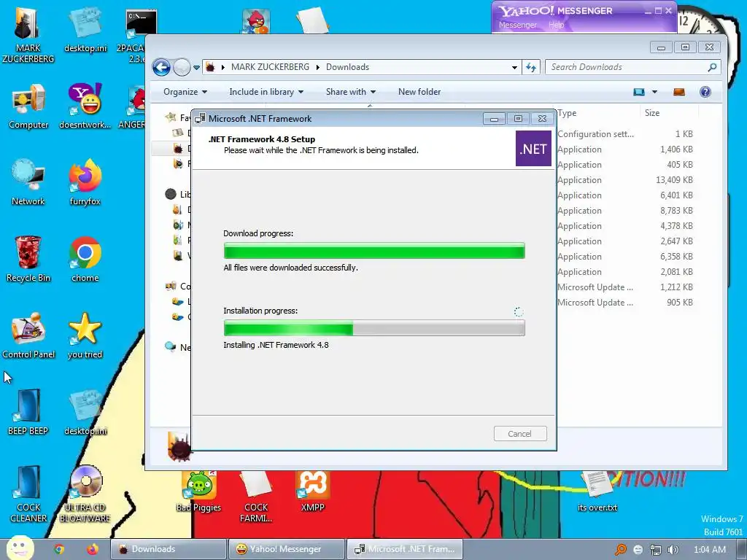This screenshot has width=747, height=560.
Task: Click the clock showing 1:04 AM
Action: [709, 550]
